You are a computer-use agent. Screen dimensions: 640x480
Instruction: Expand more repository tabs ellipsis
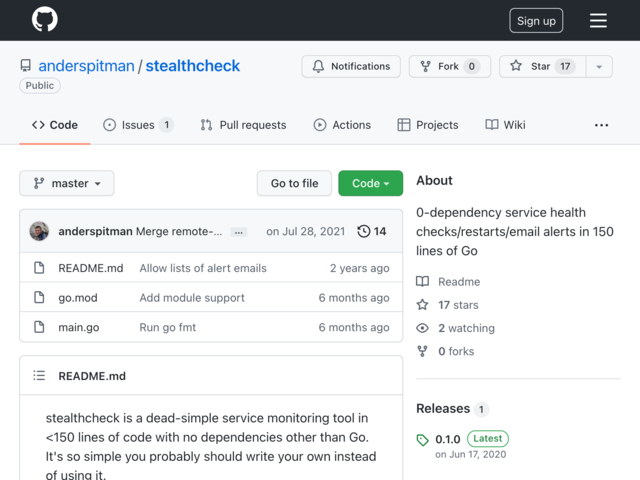601,125
